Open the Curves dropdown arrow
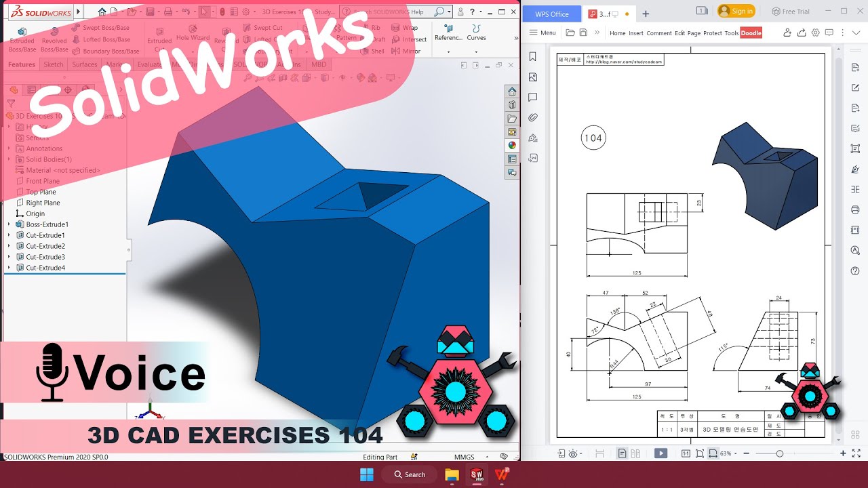Image resolution: width=868 pixels, height=488 pixels. pyautogui.click(x=477, y=51)
